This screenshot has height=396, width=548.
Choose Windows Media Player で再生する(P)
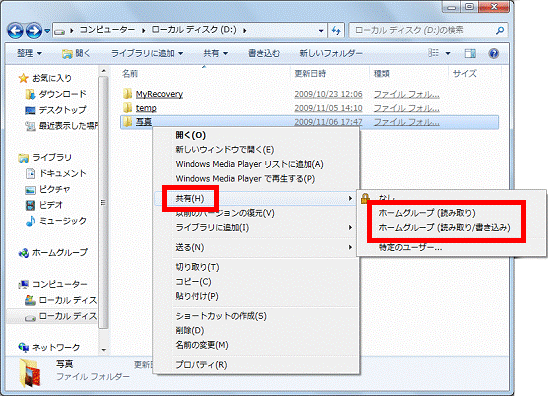(257, 179)
